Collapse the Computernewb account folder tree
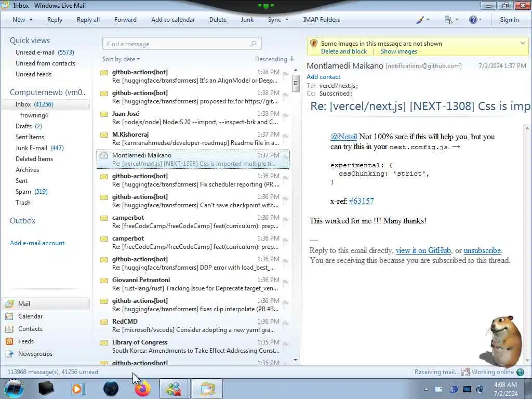532x399 pixels. [x=48, y=92]
